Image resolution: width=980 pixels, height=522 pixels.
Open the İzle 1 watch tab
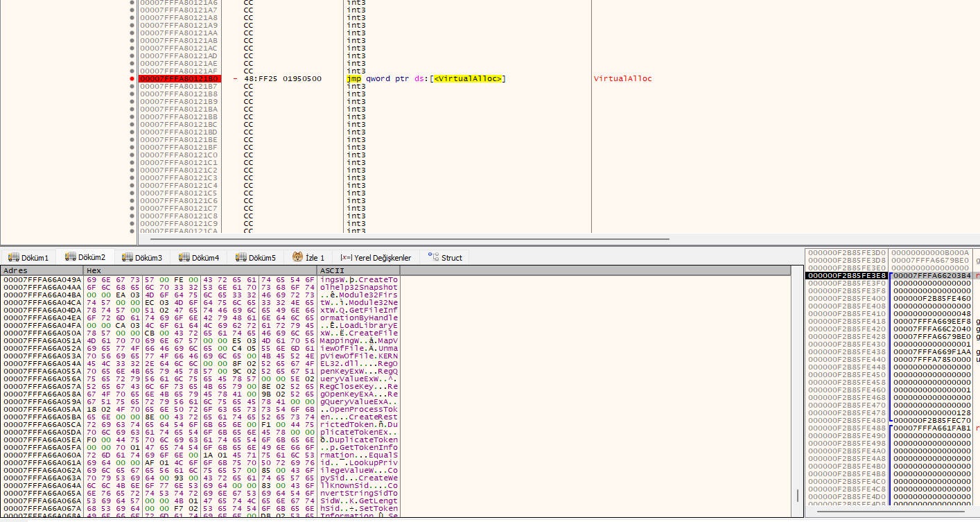point(308,257)
